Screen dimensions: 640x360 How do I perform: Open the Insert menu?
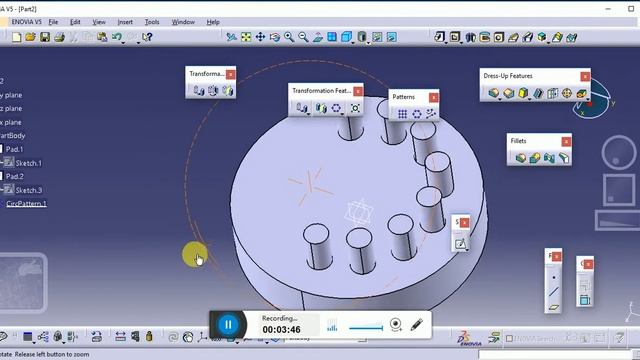[125, 22]
